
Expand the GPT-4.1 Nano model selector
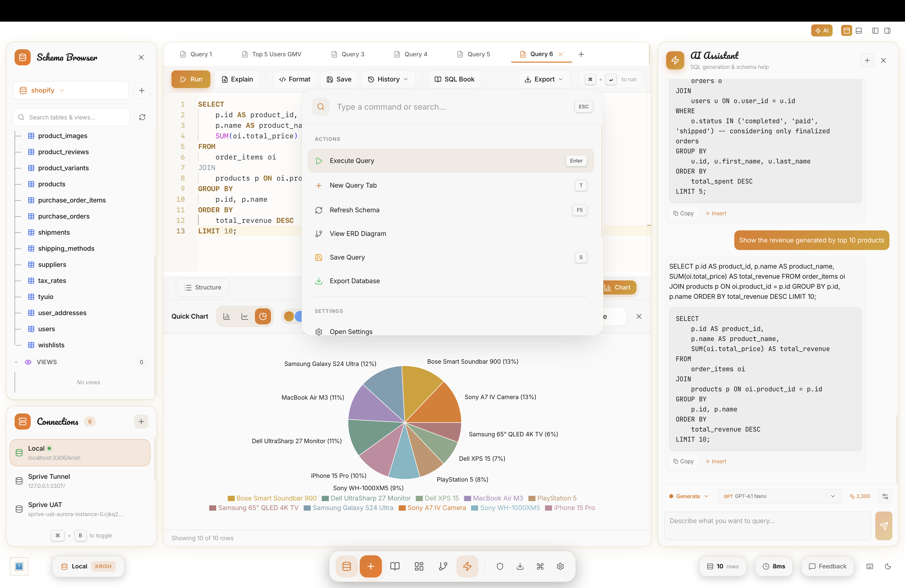click(779, 496)
